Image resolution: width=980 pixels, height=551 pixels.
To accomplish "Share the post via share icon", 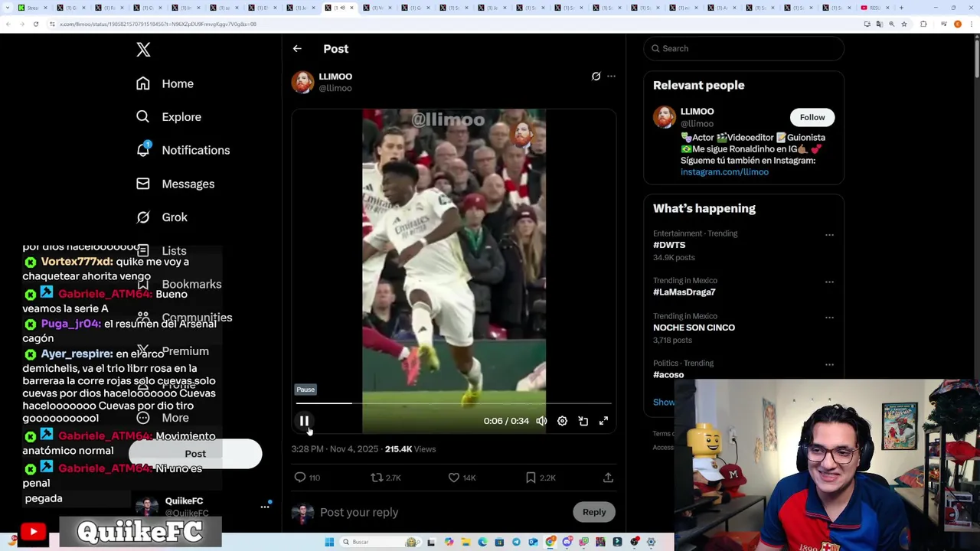I will tap(608, 478).
